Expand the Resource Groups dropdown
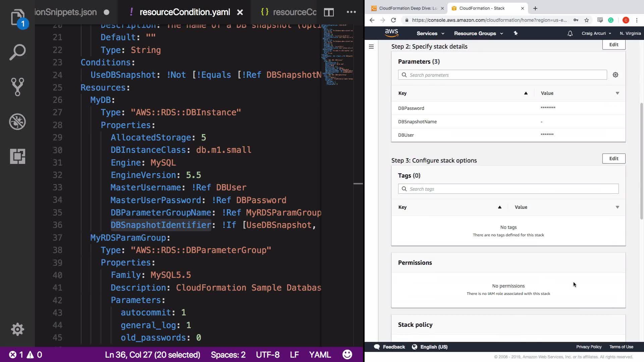 click(478, 34)
